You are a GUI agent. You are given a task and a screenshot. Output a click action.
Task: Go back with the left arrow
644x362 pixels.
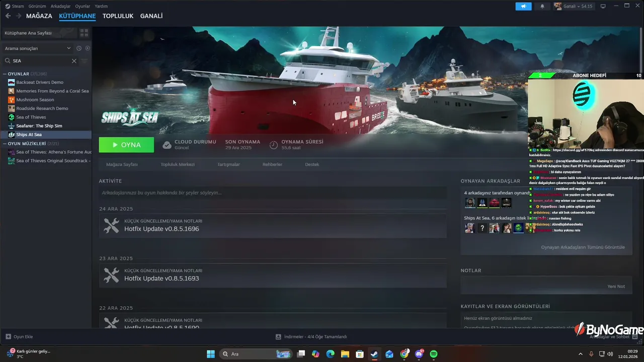pyautogui.click(x=8, y=16)
